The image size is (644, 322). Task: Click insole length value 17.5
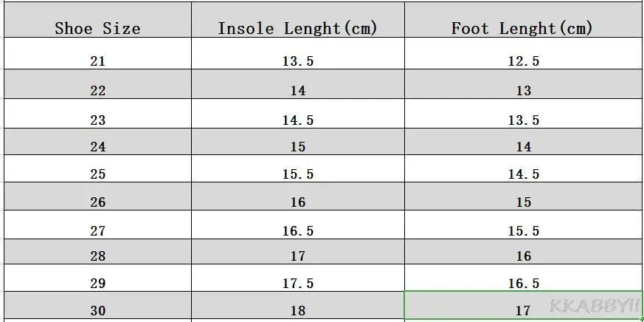point(297,284)
